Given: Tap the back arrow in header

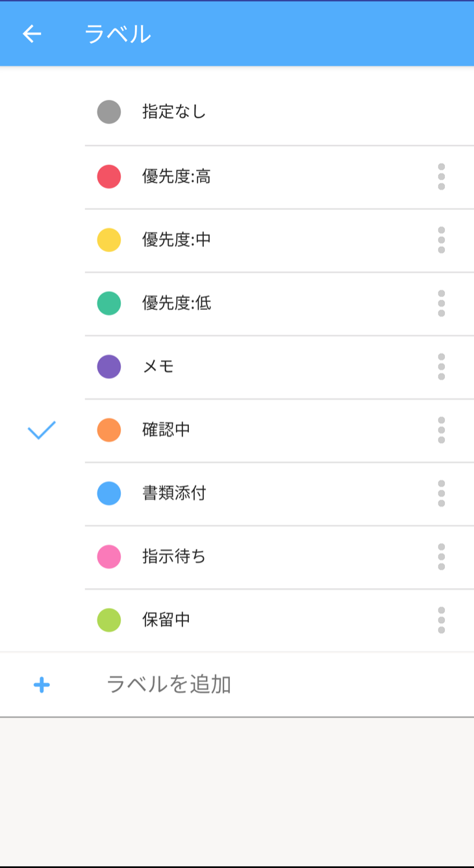Looking at the screenshot, I should click(31, 34).
